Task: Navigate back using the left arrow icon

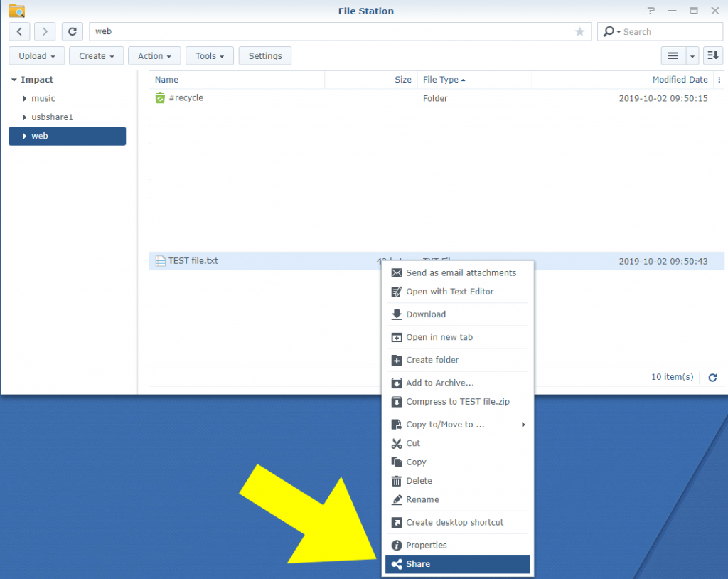Action: (x=18, y=31)
